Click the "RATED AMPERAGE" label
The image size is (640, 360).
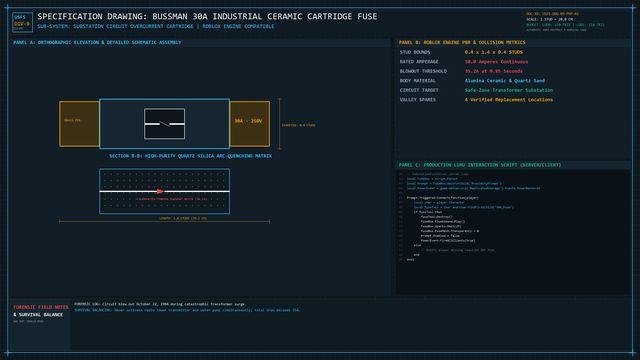419,62
